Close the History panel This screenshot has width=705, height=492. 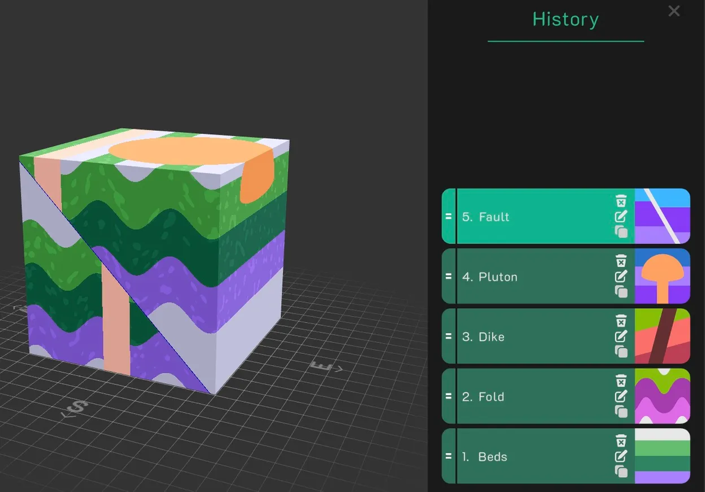pyautogui.click(x=674, y=11)
